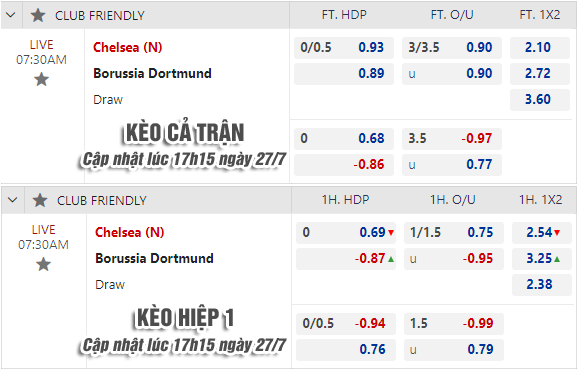
Task: Favorite the first-half Chelsea match star
Action: point(43,264)
